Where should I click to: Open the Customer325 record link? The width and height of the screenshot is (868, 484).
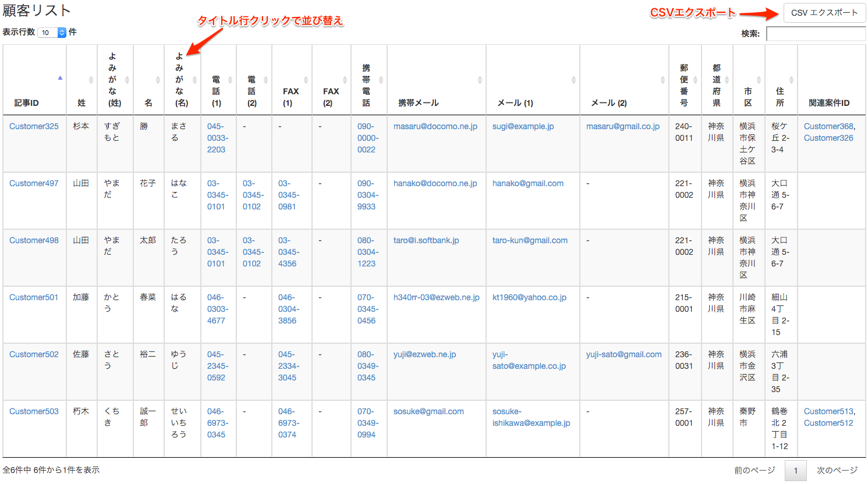pyautogui.click(x=34, y=126)
